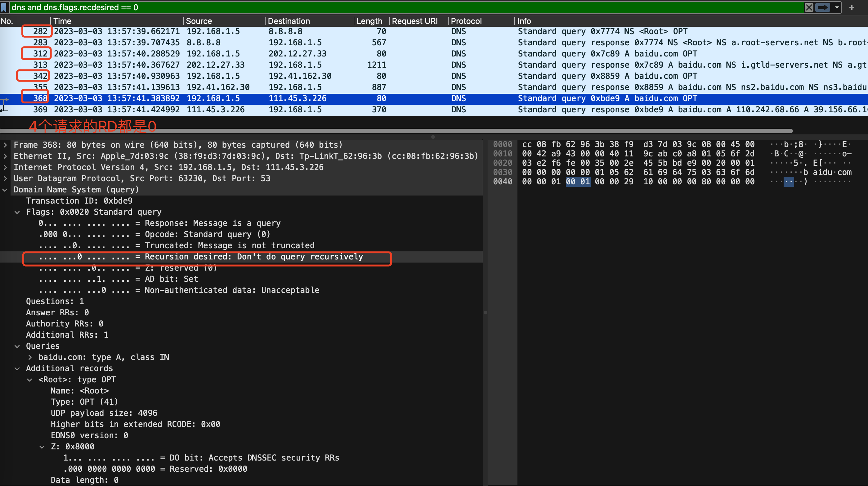
Task: Sort packets by the Length column header
Action: coord(371,21)
